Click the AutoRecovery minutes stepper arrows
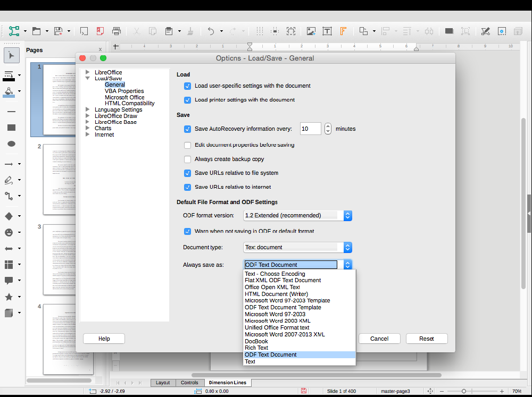This screenshot has height=397, width=532. 328,129
